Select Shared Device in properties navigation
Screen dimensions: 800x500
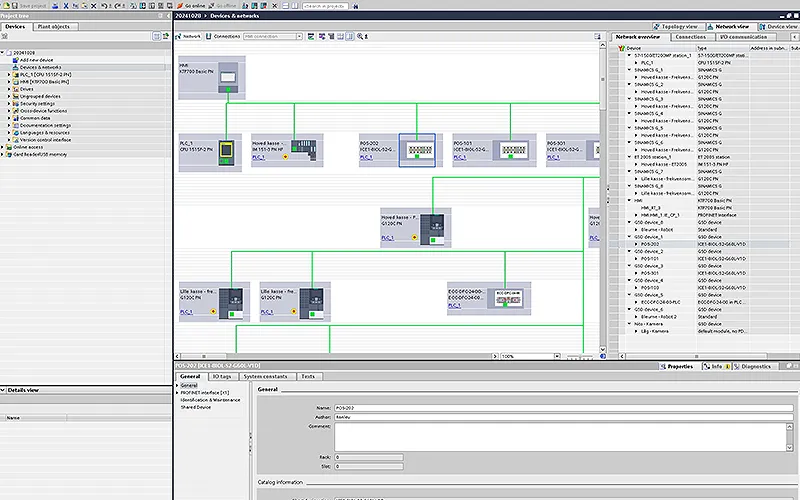(196, 407)
